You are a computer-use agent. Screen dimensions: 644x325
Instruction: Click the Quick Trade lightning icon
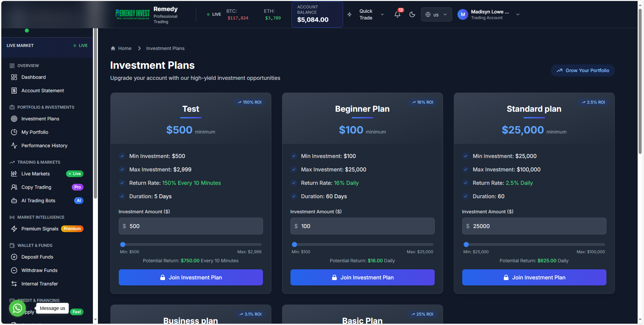[350, 14]
